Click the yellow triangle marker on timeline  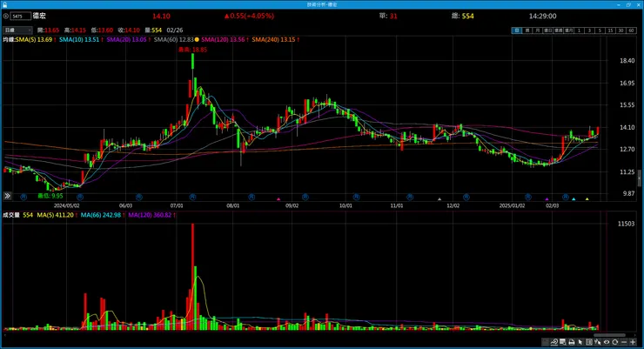(587, 199)
